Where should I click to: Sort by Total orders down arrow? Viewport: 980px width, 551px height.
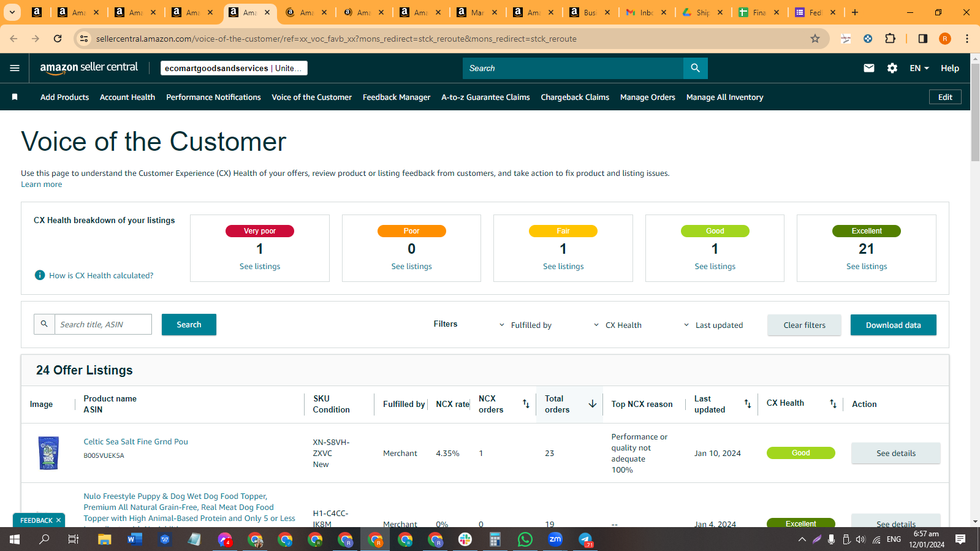click(593, 403)
